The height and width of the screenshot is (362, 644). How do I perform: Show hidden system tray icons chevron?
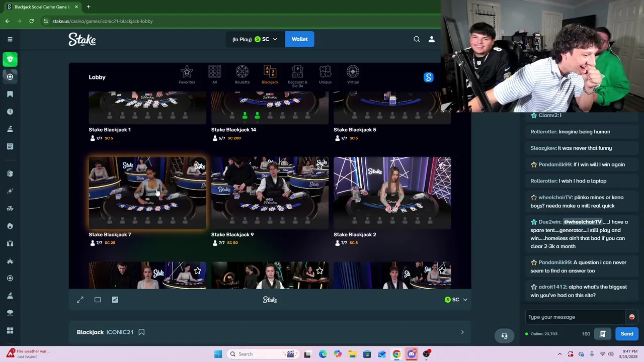click(x=559, y=354)
